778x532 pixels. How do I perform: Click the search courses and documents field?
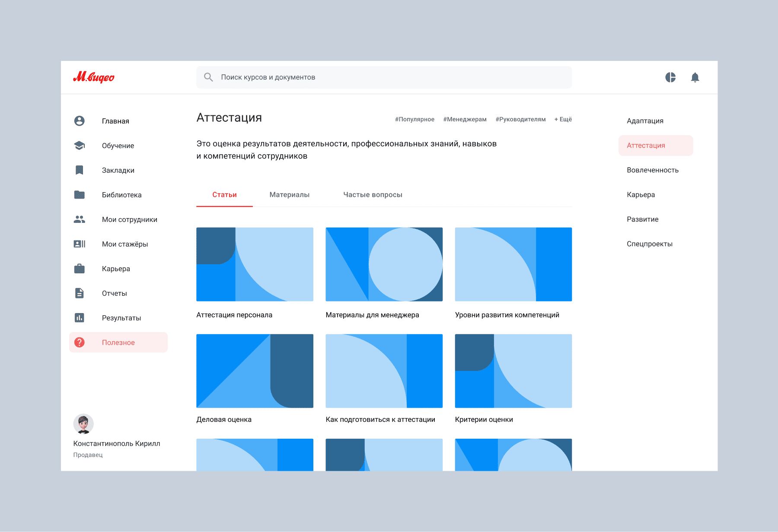click(x=384, y=77)
